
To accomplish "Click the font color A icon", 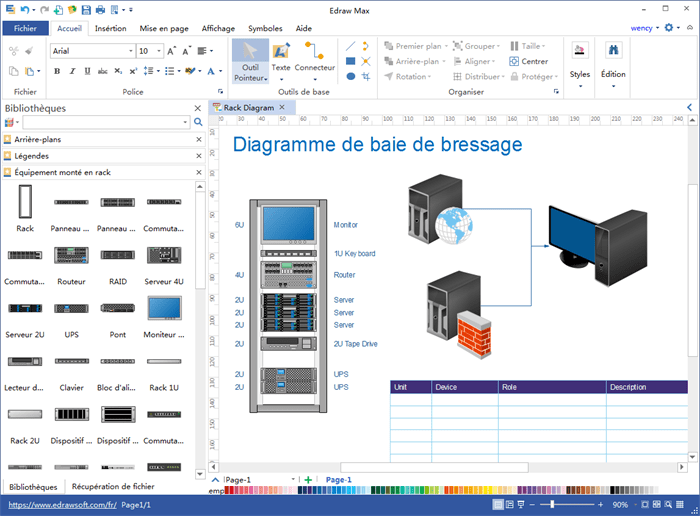I will tap(211, 71).
